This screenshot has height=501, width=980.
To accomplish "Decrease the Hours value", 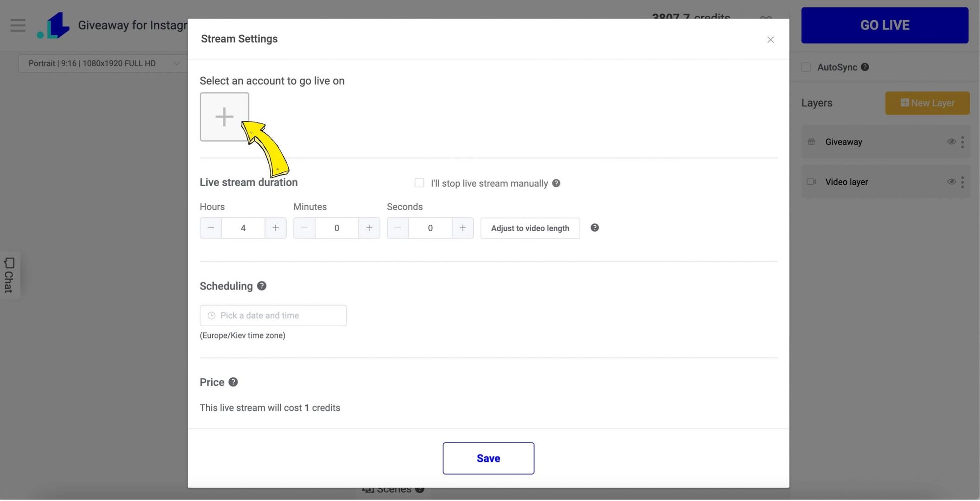I will click(x=211, y=228).
